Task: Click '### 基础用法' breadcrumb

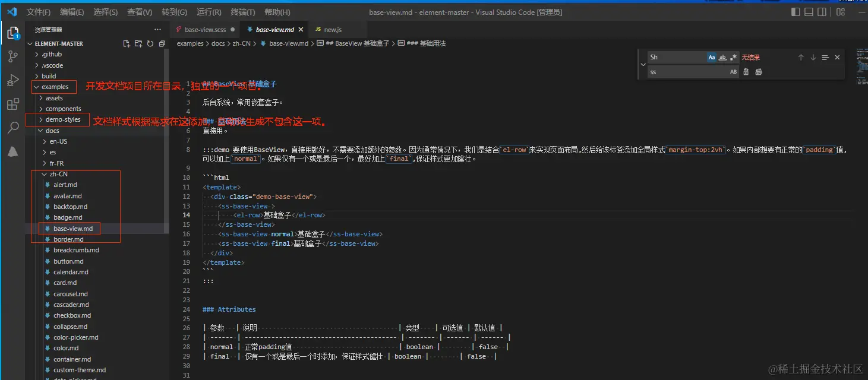Action: tap(422, 43)
